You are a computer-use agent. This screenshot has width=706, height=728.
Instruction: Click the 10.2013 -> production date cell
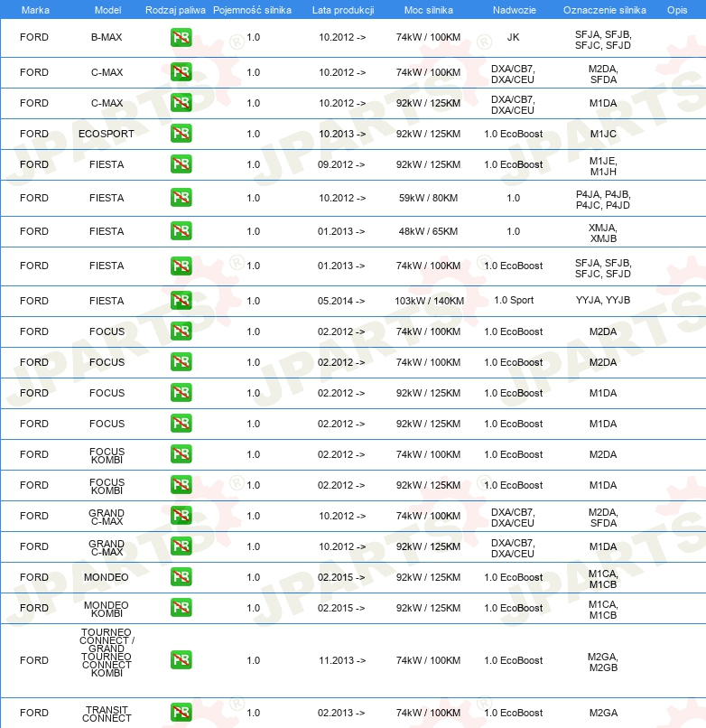tap(342, 134)
